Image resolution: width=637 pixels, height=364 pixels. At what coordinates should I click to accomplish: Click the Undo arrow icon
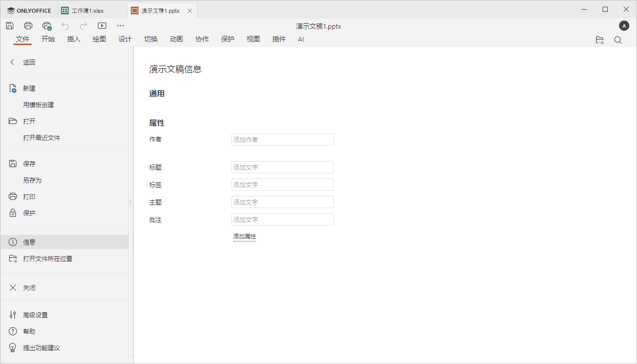click(65, 25)
